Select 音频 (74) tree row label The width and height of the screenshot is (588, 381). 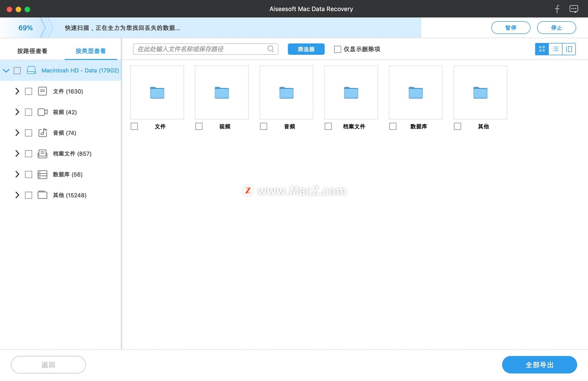point(64,133)
